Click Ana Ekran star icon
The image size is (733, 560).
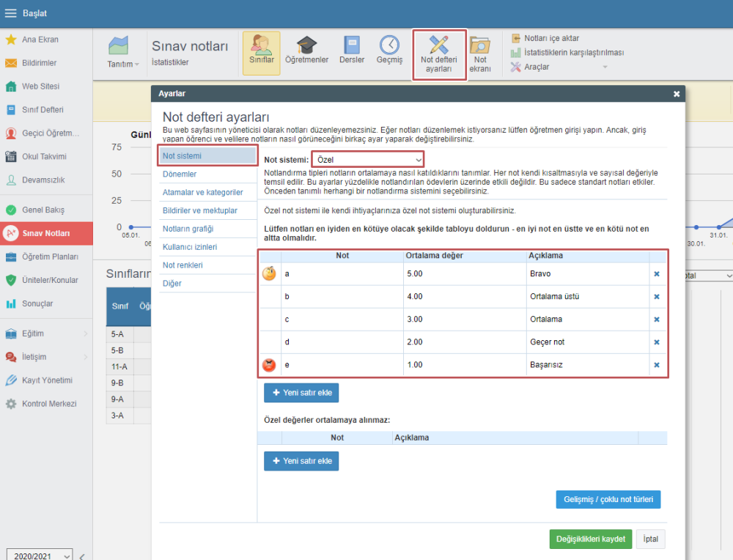(x=11, y=40)
